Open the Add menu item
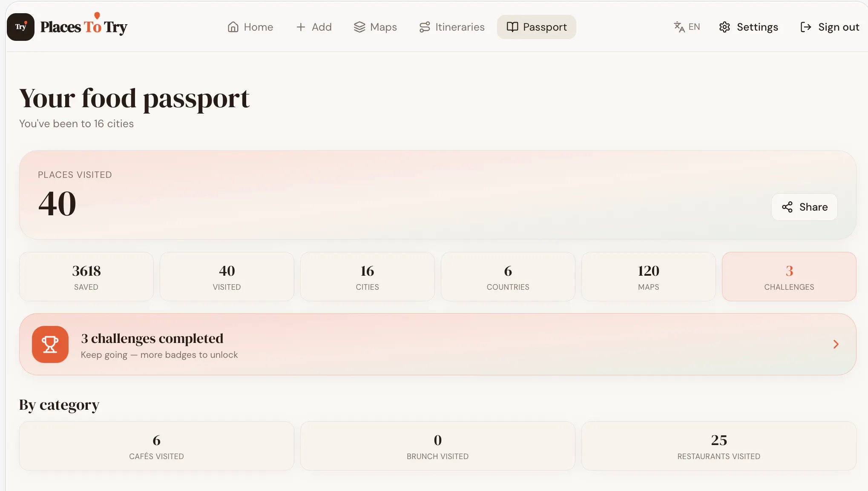 [x=313, y=27]
